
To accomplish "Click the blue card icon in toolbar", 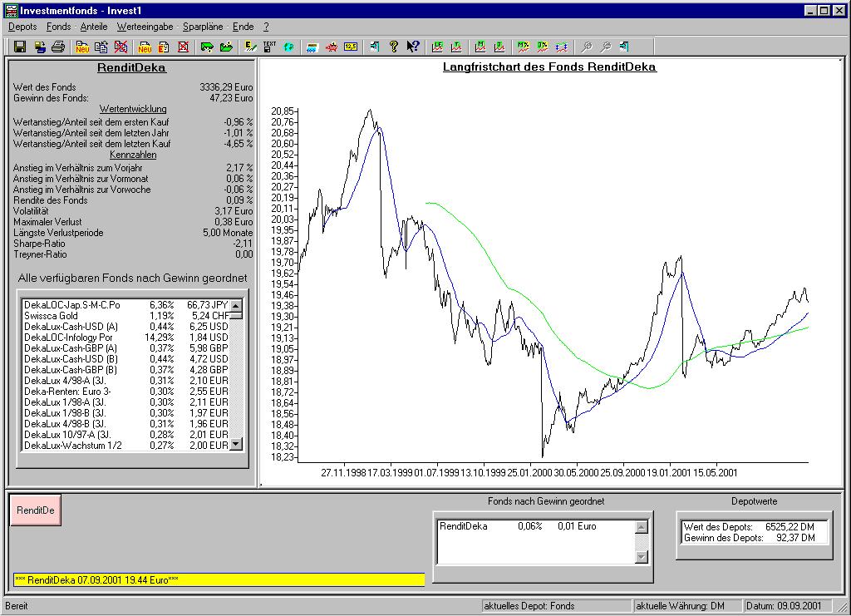I will click(x=312, y=47).
